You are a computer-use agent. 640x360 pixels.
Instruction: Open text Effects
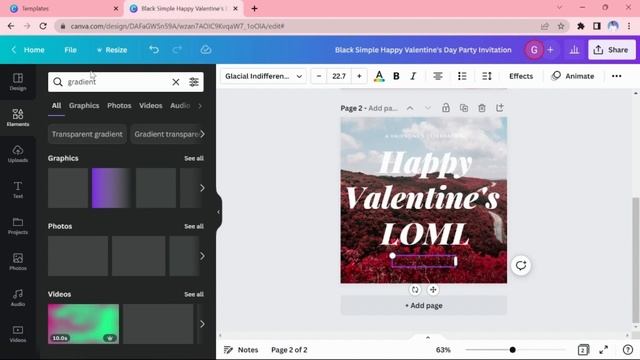[x=521, y=76]
